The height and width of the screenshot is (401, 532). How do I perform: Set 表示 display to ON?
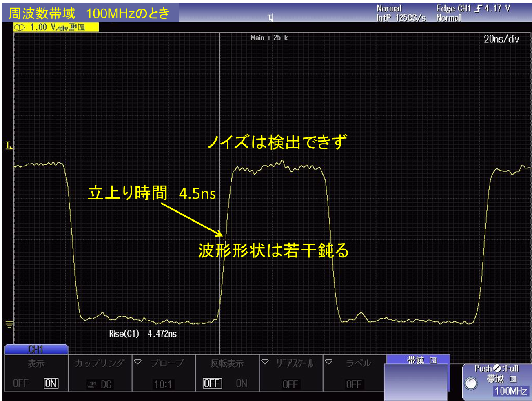click(x=51, y=383)
